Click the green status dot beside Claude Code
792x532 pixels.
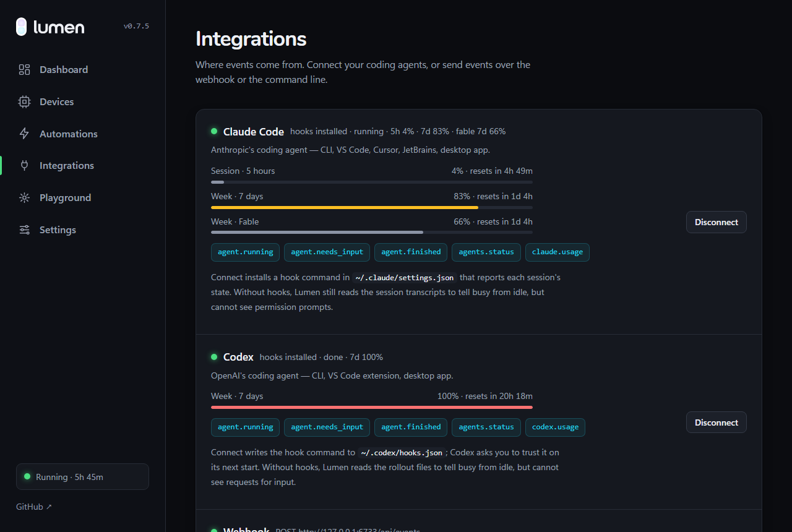pyautogui.click(x=214, y=131)
